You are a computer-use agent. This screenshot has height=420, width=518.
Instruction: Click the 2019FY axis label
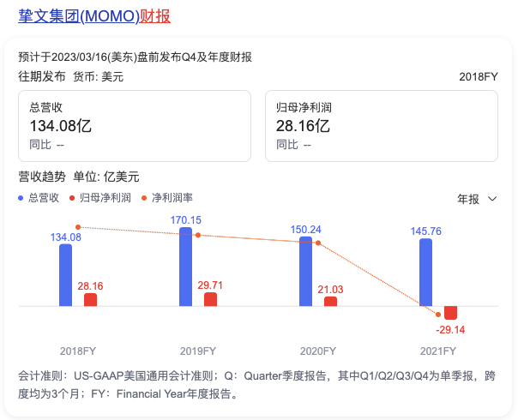click(x=198, y=351)
